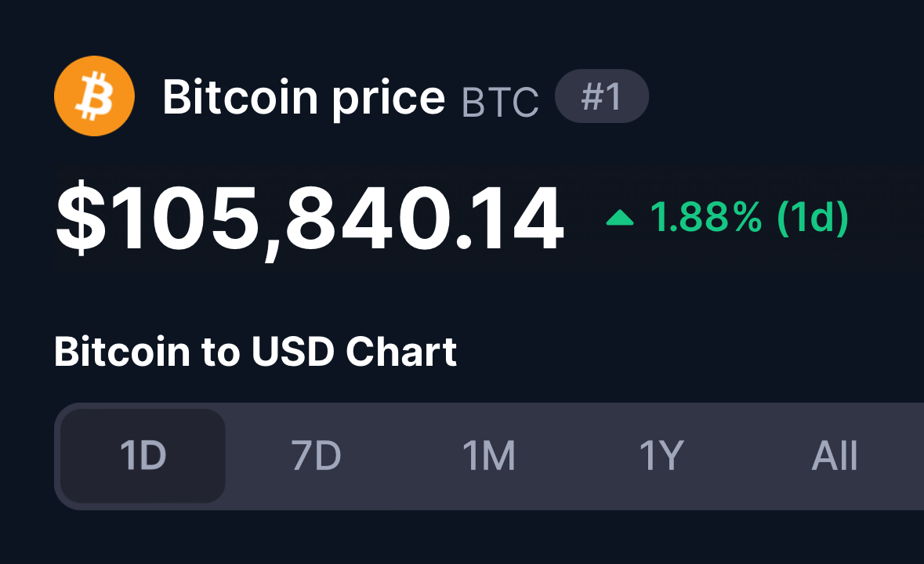Select the #1 rank badge
Image resolution: width=924 pixels, height=564 pixels.
tap(602, 96)
